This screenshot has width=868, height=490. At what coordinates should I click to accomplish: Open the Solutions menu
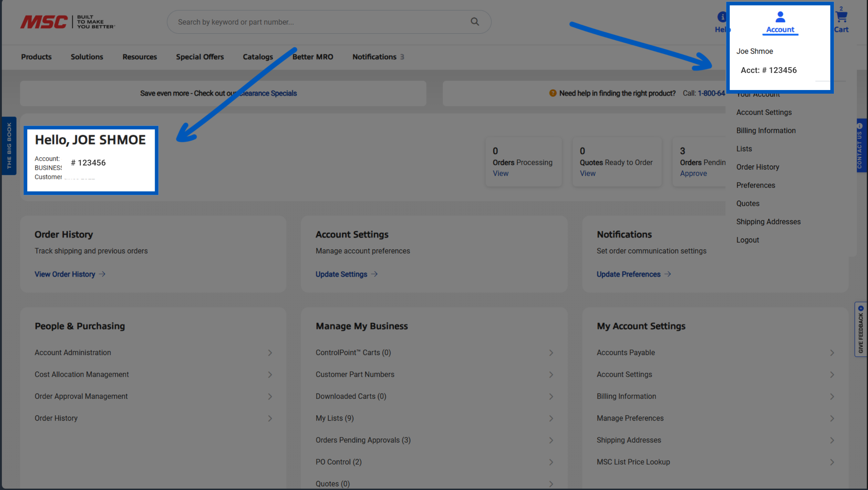[87, 57]
